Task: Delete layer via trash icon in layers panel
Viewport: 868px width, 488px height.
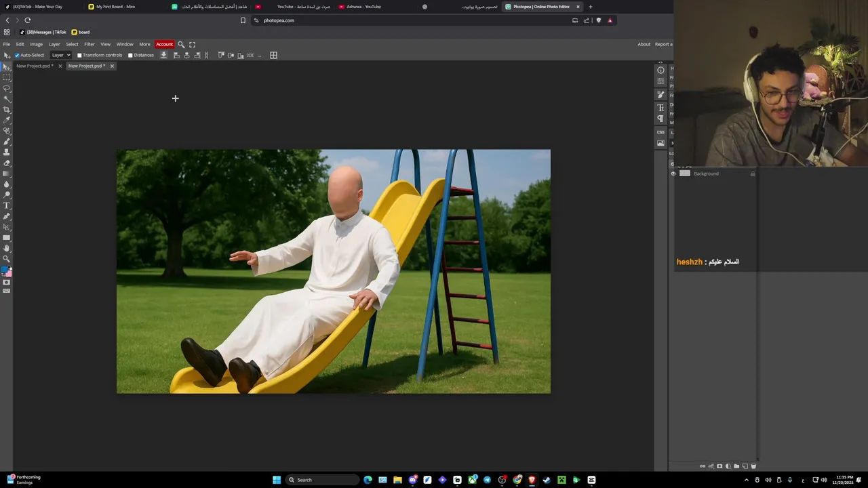Action: coord(753,466)
